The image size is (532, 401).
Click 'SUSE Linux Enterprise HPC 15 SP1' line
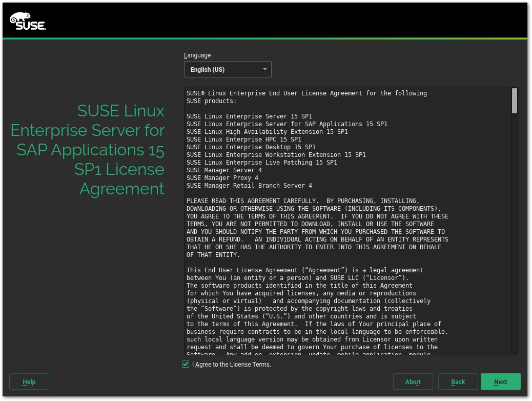243,139
